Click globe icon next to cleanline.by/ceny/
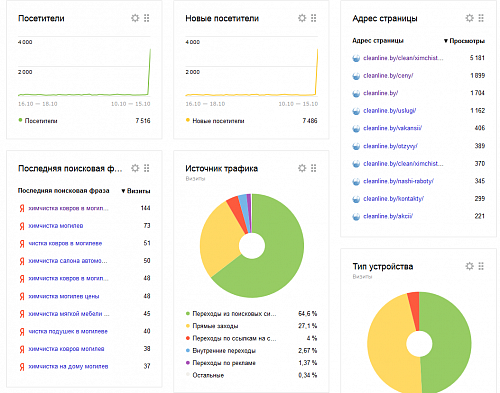 [356, 76]
